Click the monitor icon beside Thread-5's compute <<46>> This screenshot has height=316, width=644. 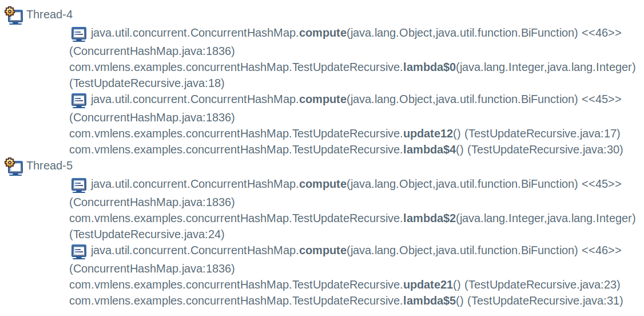click(79, 251)
